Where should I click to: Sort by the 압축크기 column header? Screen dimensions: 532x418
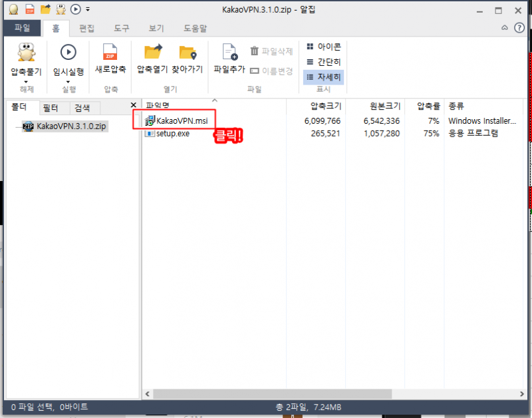click(x=317, y=106)
